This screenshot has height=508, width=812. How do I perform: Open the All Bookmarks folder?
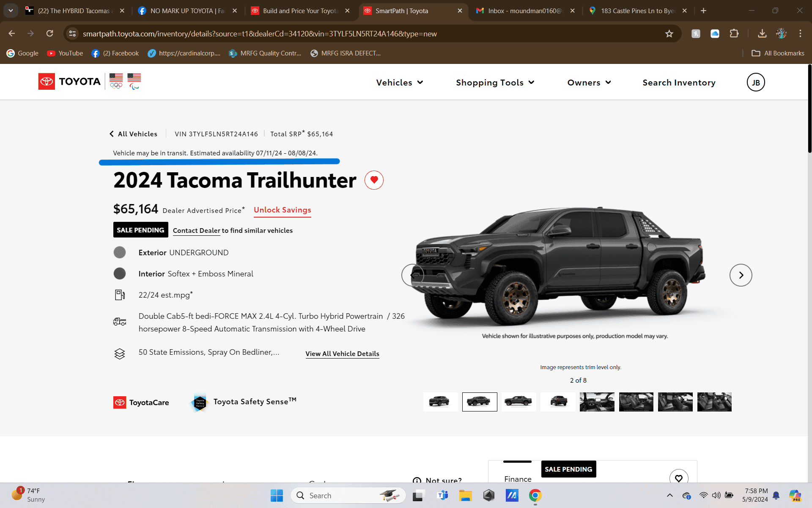[x=778, y=53]
